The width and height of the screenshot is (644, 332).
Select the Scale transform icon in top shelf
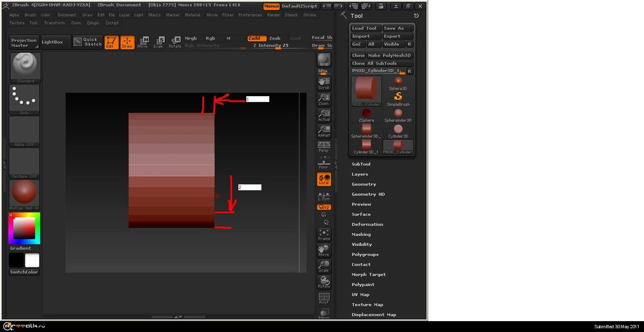158,42
